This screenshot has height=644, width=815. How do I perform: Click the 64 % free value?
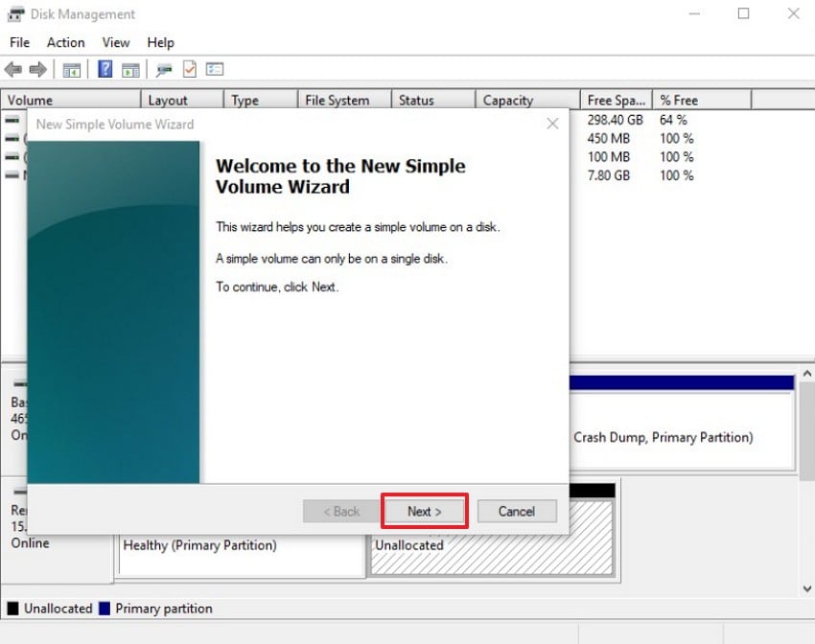674,120
